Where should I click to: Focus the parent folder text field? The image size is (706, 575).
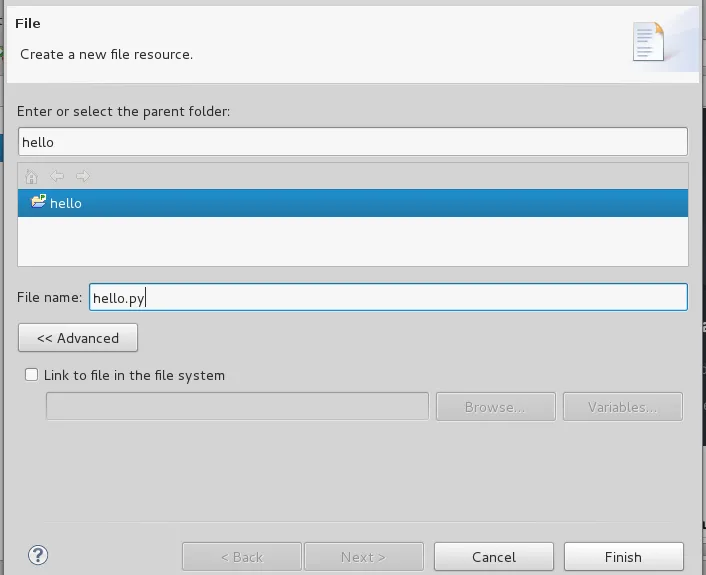(353, 142)
